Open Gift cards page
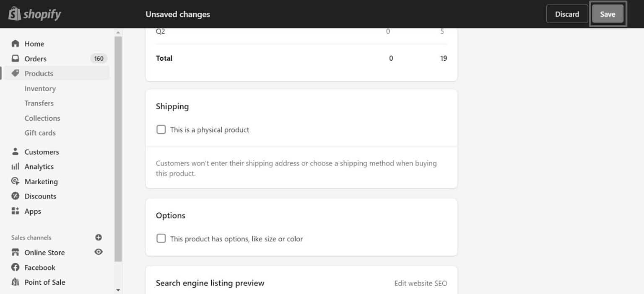Screen dimensions: 644x294 (x=40, y=133)
